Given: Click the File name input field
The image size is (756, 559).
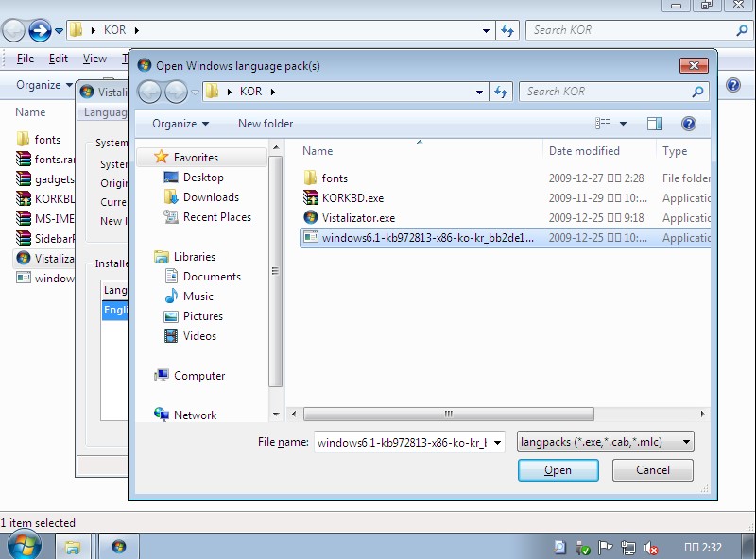Looking at the screenshot, I should 403,442.
